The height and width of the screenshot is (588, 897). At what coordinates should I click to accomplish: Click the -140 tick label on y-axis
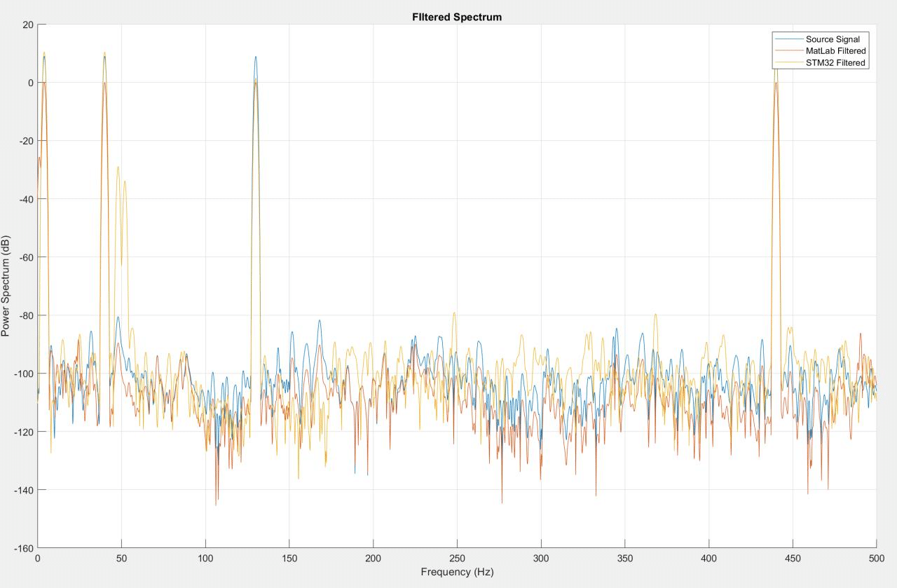(23, 489)
